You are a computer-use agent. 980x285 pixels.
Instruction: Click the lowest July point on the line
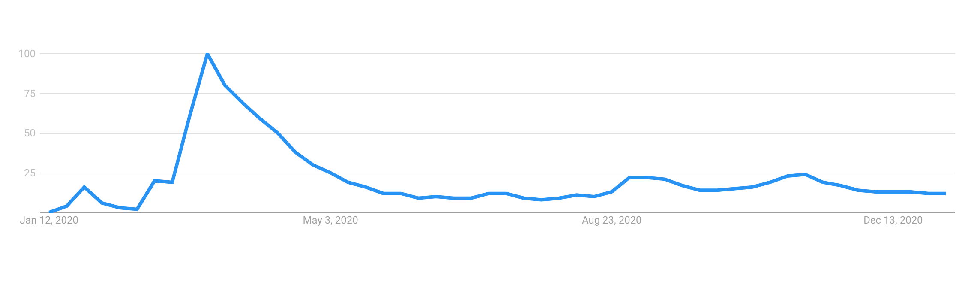[541, 200]
